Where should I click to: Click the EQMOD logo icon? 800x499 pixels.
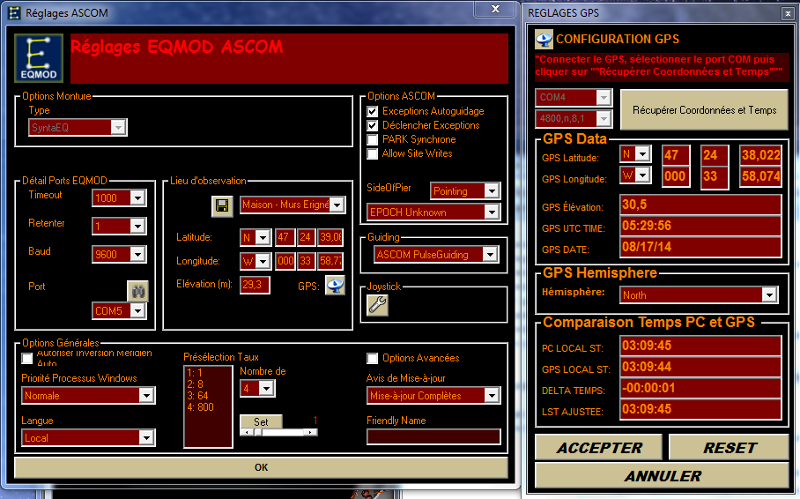pyautogui.click(x=39, y=58)
